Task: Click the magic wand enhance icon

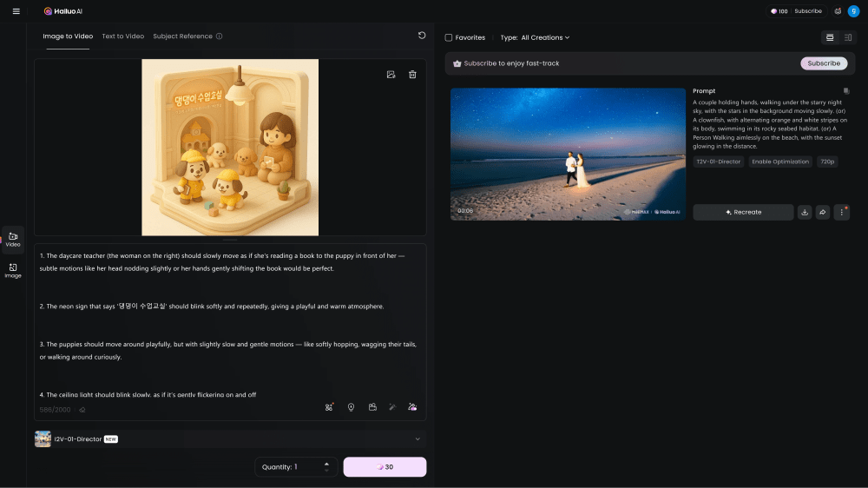Action: 392,407
